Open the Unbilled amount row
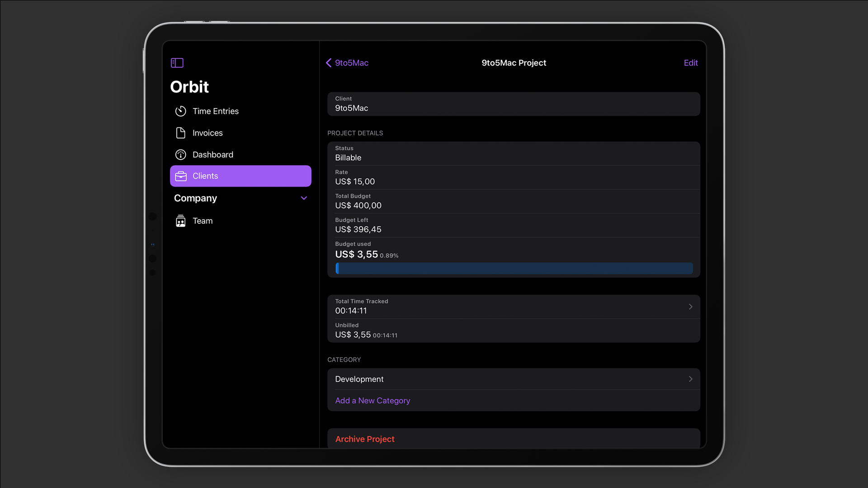 [514, 330]
